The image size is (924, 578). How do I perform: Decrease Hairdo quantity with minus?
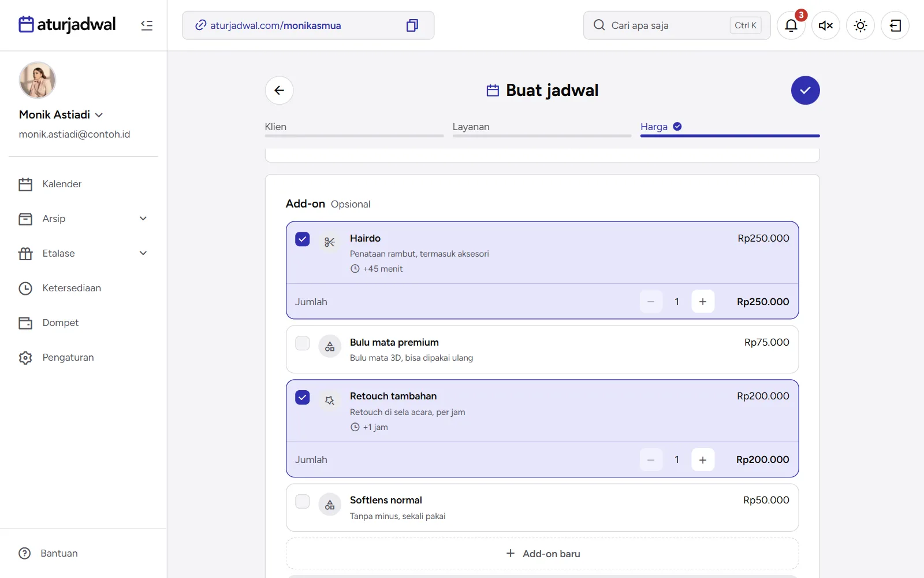651,302
